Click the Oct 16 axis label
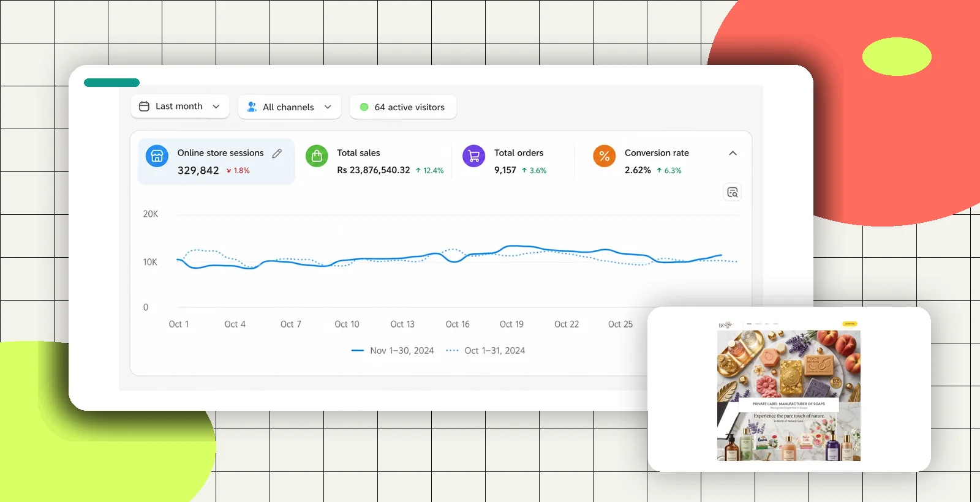Viewport: 980px width, 502px height. point(458,324)
